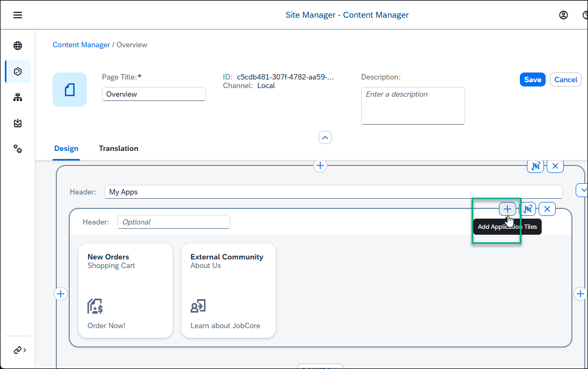Switch to the Design tab
This screenshot has width=588, height=369.
coord(67,149)
